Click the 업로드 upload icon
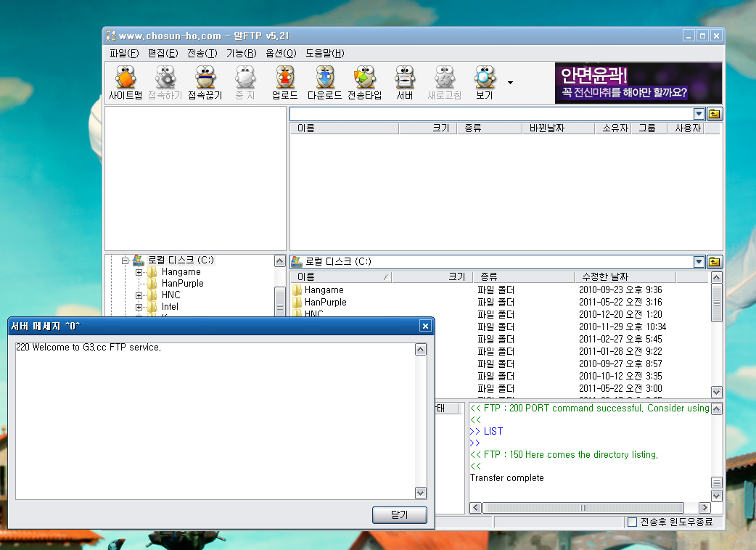This screenshot has width=756, height=550. coord(285,83)
